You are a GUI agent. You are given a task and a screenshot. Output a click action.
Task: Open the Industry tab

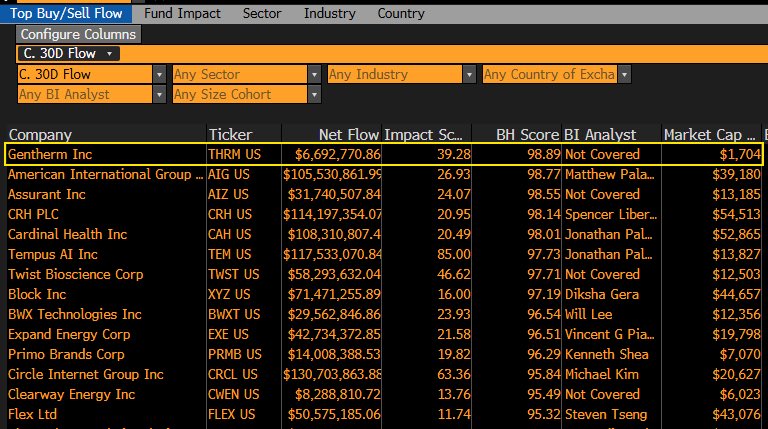(330, 13)
